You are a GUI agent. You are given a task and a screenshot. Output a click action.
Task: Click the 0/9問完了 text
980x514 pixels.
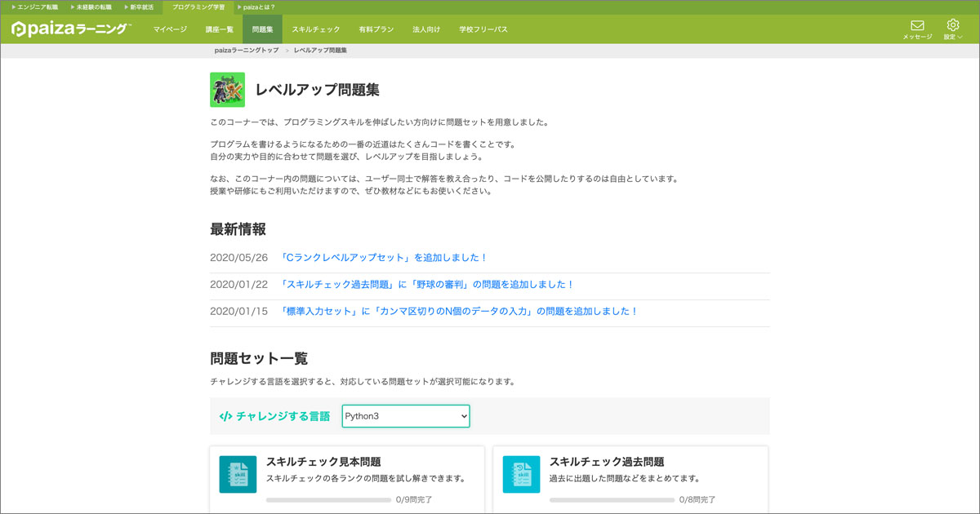(414, 499)
